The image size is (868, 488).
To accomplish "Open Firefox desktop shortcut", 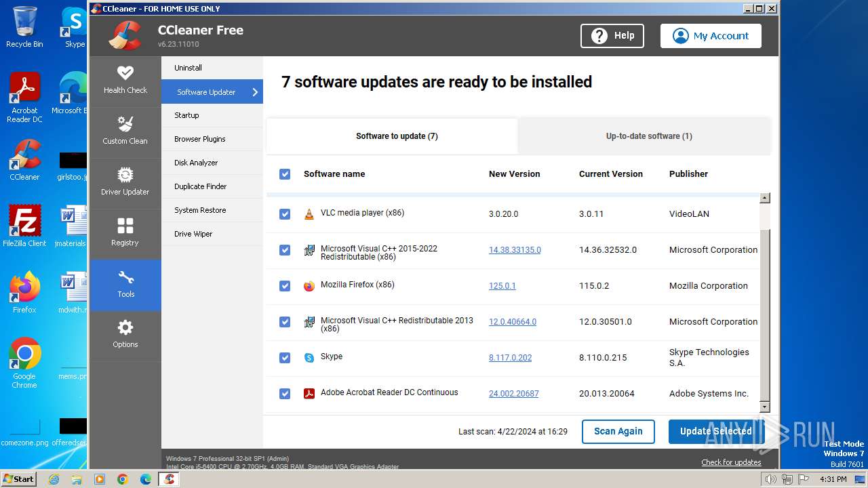I will [x=24, y=292].
